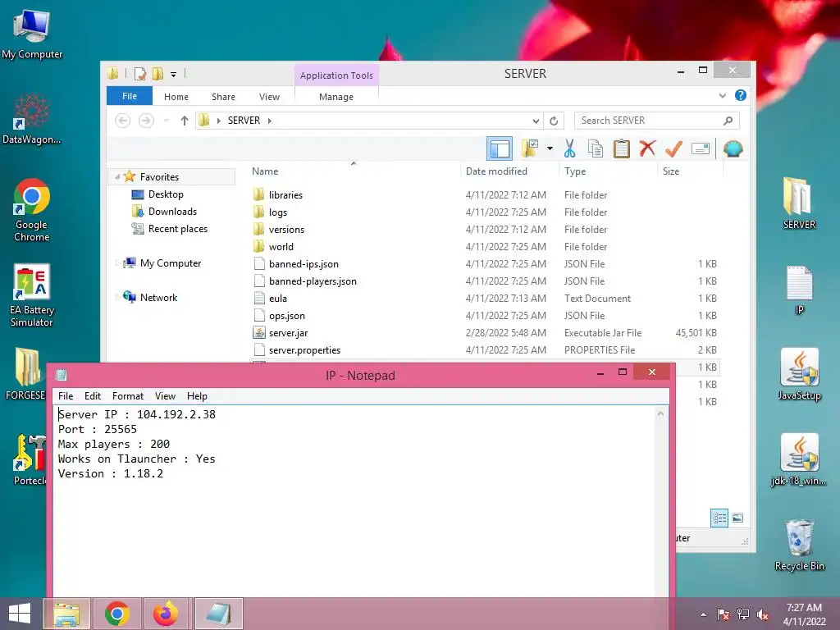Click the Cut scissors icon in Explorer toolbar

tap(569, 148)
